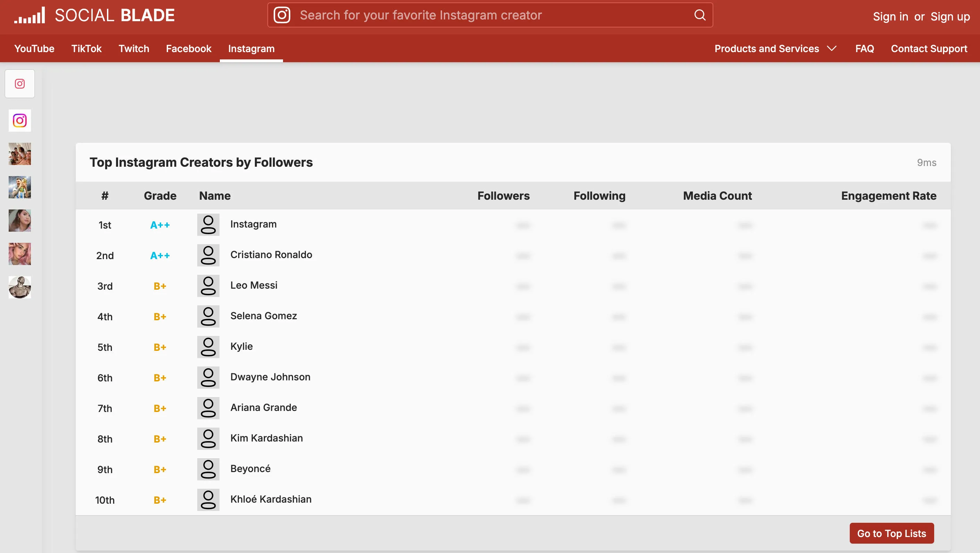Click the magnifying glass search icon
980x553 pixels.
pos(700,15)
